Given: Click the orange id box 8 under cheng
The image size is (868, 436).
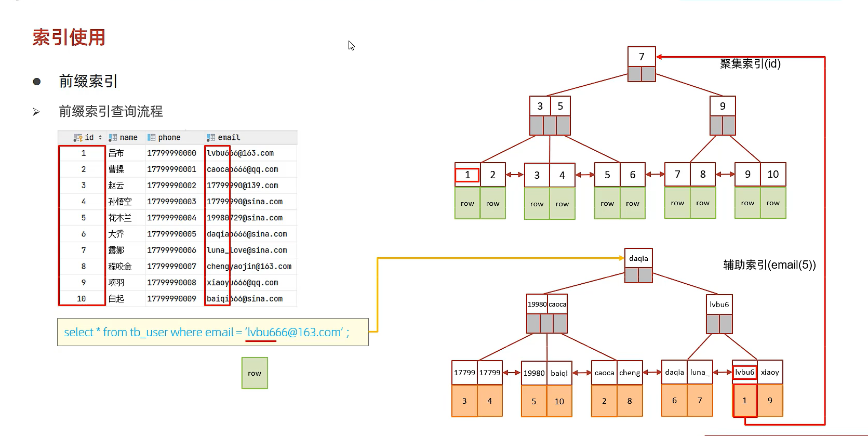Looking at the screenshot, I should point(630,401).
